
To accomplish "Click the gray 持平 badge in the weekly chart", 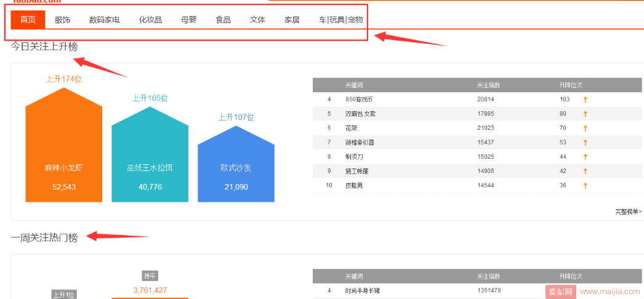I will click(x=150, y=276).
